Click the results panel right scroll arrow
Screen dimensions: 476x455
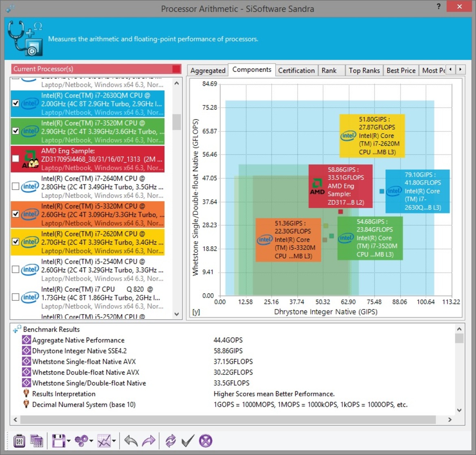(x=450, y=420)
